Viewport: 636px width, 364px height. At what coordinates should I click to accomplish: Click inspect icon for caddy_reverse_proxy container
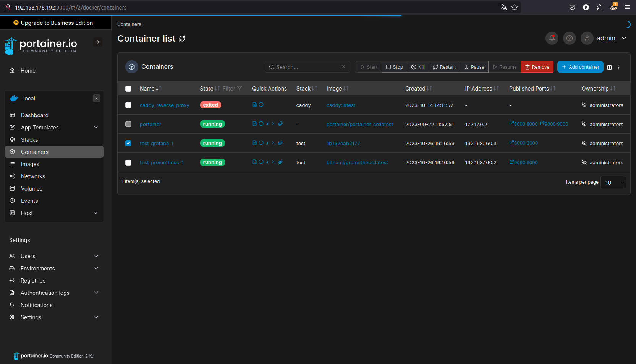coord(261,105)
